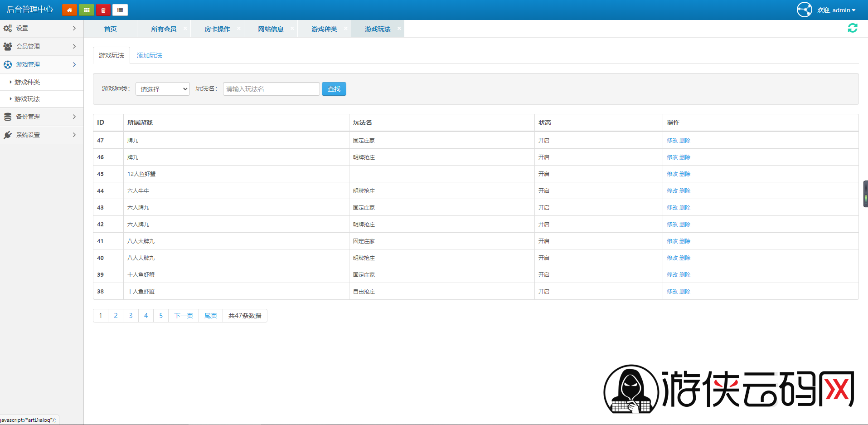Switch to the 房卡操作 tab
This screenshot has width=868, height=425.
pyautogui.click(x=217, y=29)
